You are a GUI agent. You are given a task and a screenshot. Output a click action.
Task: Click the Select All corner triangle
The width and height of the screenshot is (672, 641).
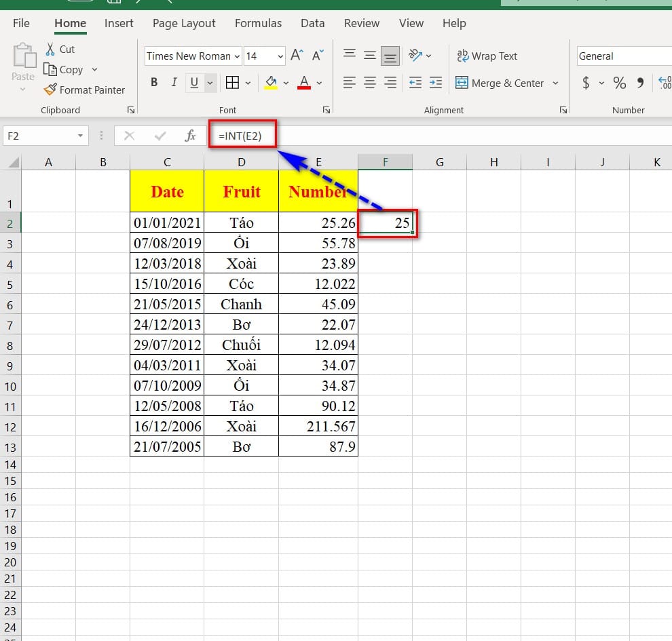[14, 162]
